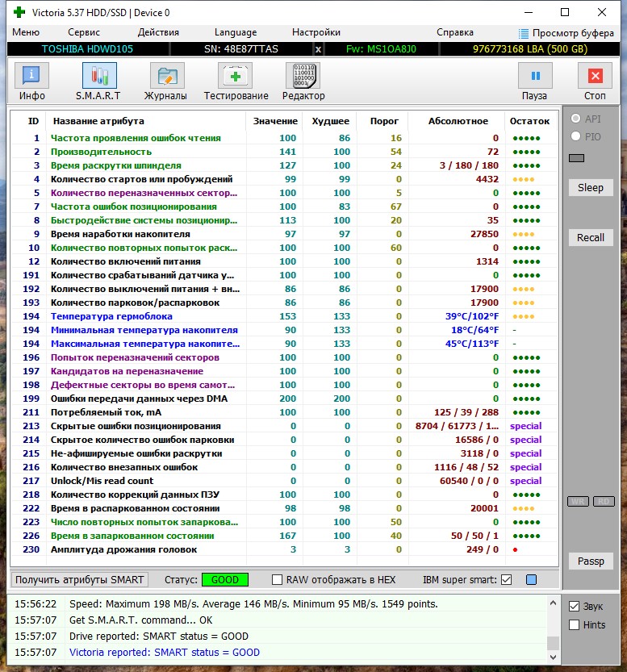Viewport: 627px width, 672px height.
Task: Click log scrollbar up arrow
Action: click(x=553, y=603)
